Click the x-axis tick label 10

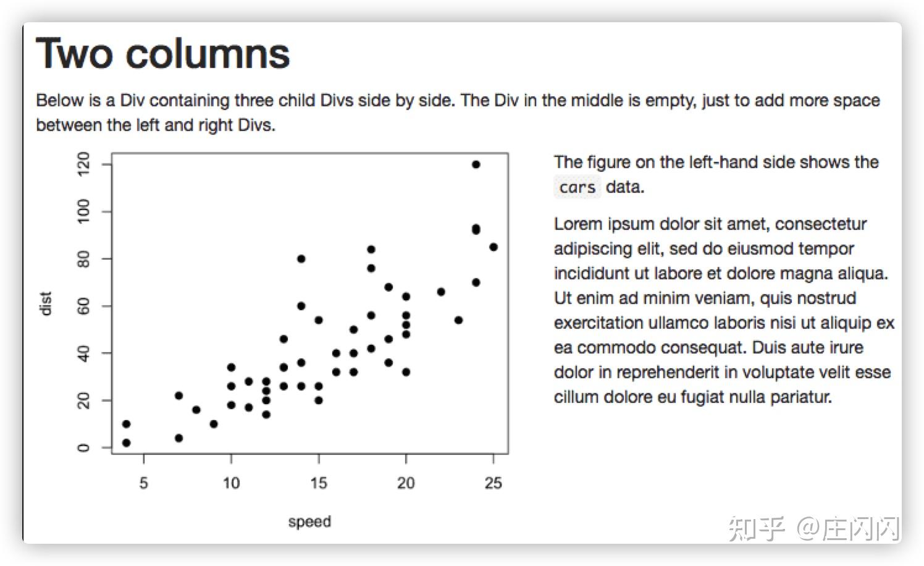[x=231, y=483]
